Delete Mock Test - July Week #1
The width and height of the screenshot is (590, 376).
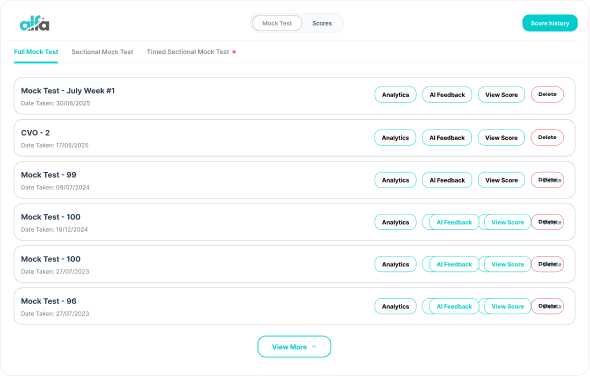(547, 94)
